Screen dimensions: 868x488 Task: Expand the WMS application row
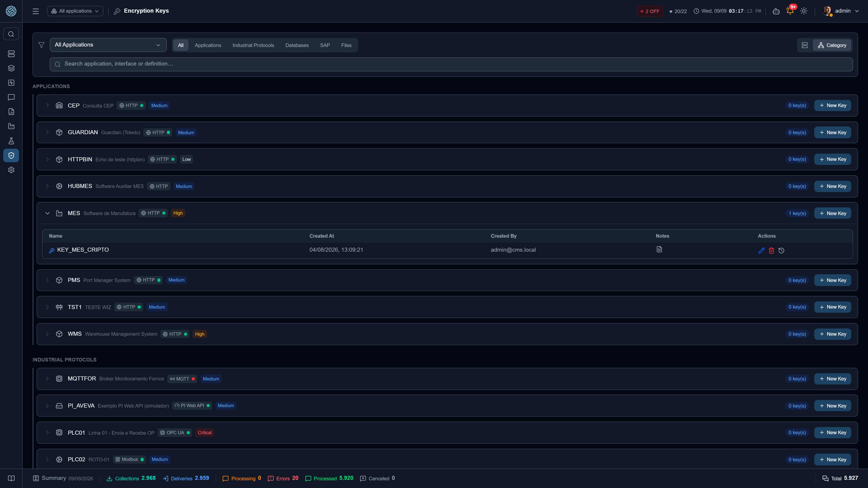(x=47, y=334)
